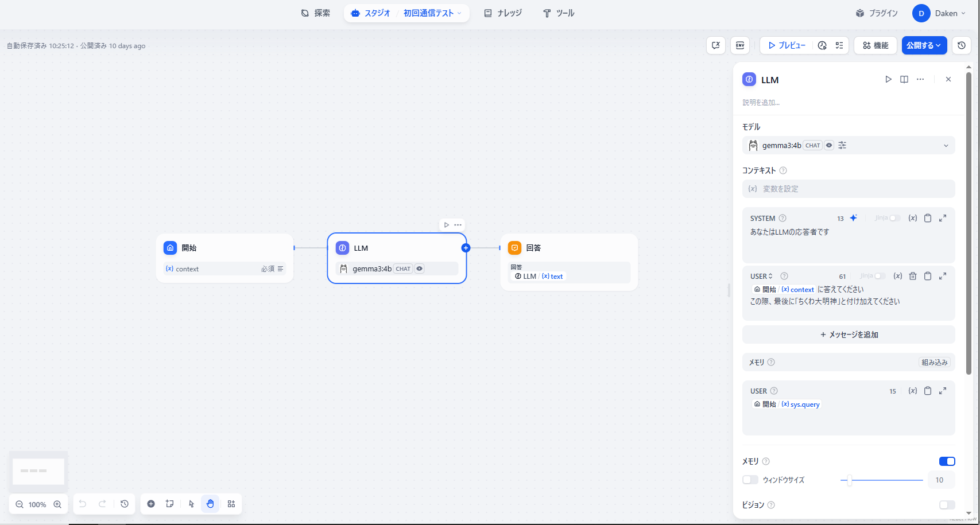This screenshot has width=980, height=525.
Task: Disable the メモリ memory switch
Action: pyautogui.click(x=947, y=461)
